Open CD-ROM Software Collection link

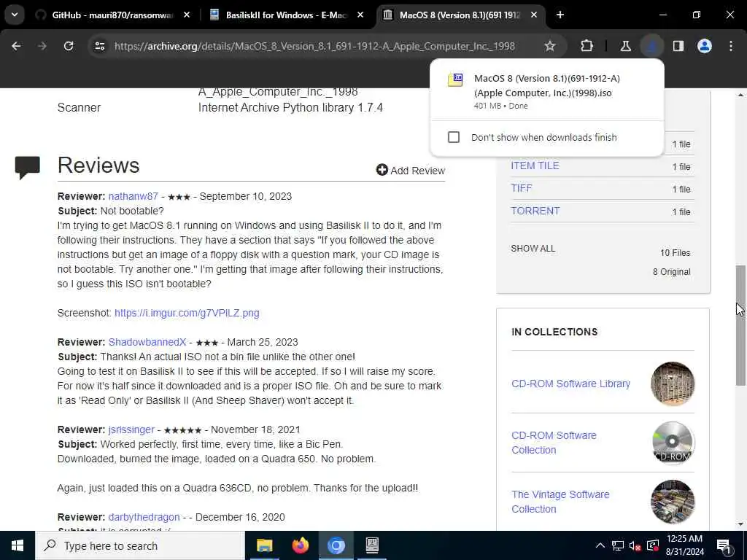click(x=554, y=443)
